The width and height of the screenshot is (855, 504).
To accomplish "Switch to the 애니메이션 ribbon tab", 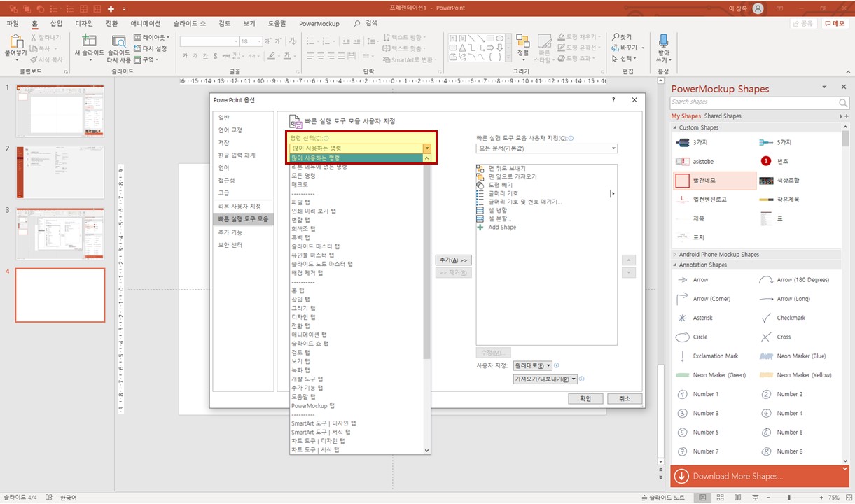I will (146, 23).
